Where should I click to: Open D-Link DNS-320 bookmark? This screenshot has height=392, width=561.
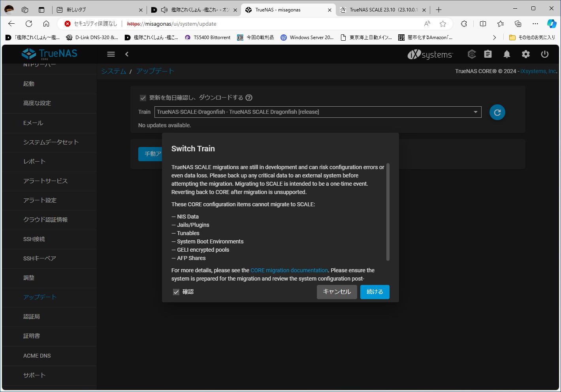pos(92,38)
